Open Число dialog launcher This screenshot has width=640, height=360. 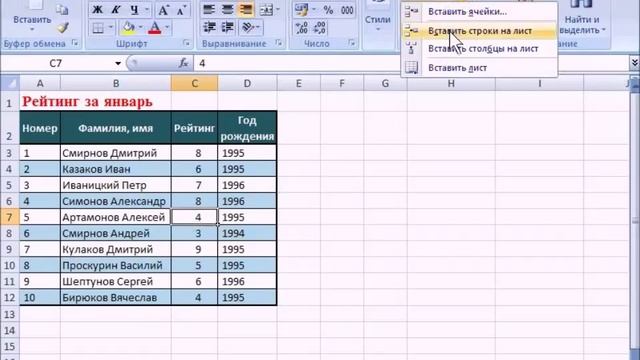click(352, 43)
